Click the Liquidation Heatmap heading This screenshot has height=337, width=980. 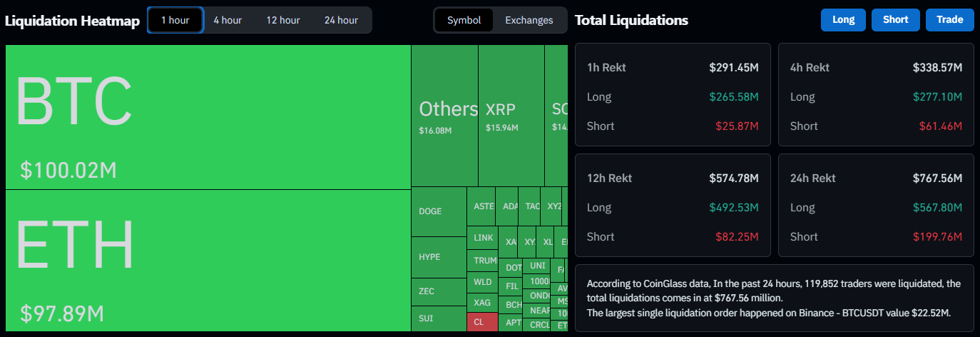coord(72,21)
